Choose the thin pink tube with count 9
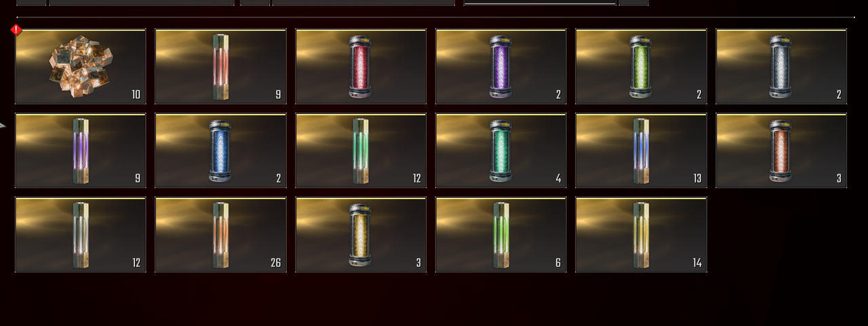 pyautogui.click(x=220, y=66)
